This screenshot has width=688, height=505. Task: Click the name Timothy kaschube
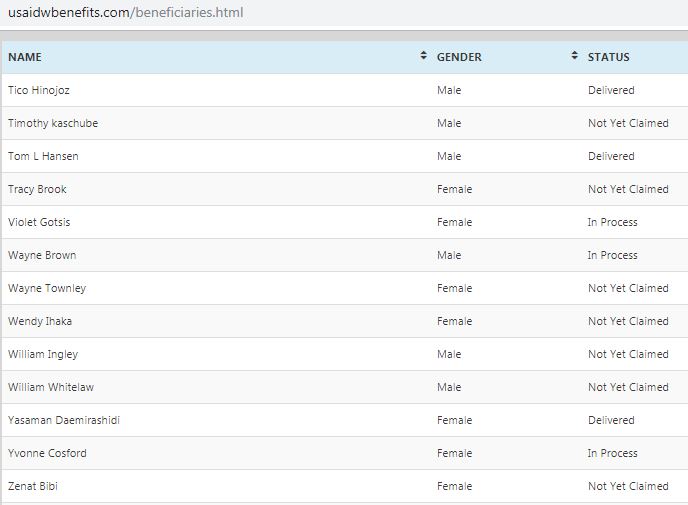(53, 123)
